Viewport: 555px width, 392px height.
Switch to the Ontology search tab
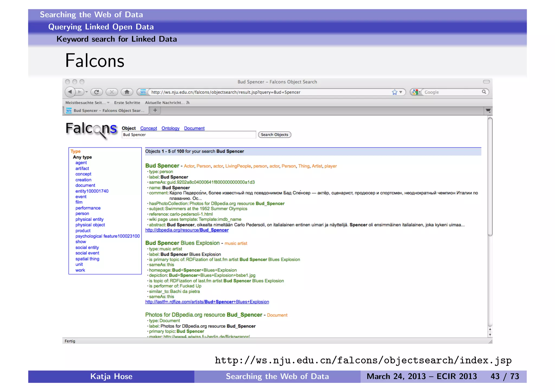pyautogui.click(x=170, y=128)
